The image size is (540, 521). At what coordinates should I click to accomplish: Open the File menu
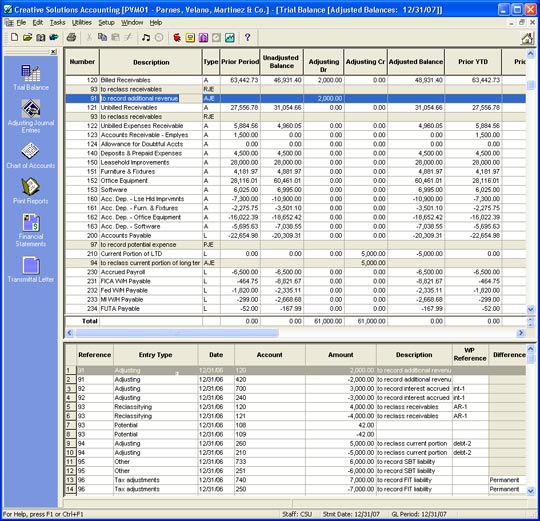point(21,22)
